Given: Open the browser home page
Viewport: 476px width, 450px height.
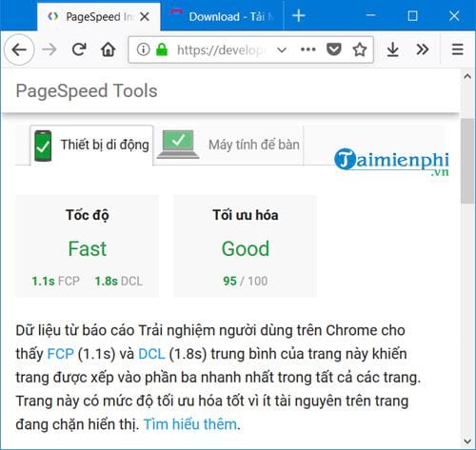Looking at the screenshot, I should pyautogui.click(x=108, y=49).
